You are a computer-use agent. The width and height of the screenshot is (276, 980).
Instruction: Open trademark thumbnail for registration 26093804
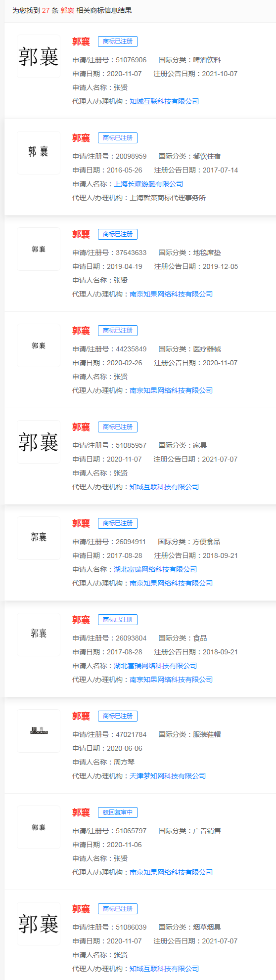tap(39, 635)
